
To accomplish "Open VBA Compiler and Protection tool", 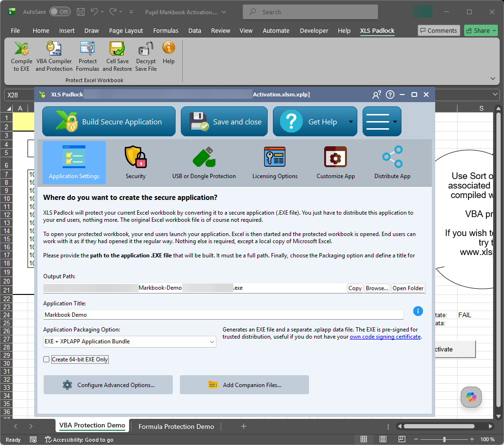I will click(x=54, y=57).
